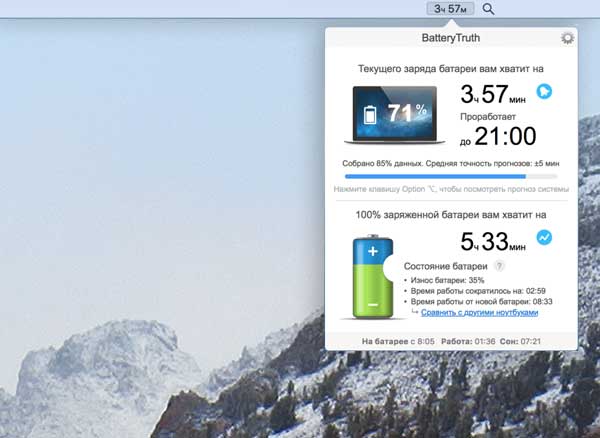The height and width of the screenshot is (438, 600).
Task: Click the text Собрано 85% данных
Action: [x=382, y=163]
